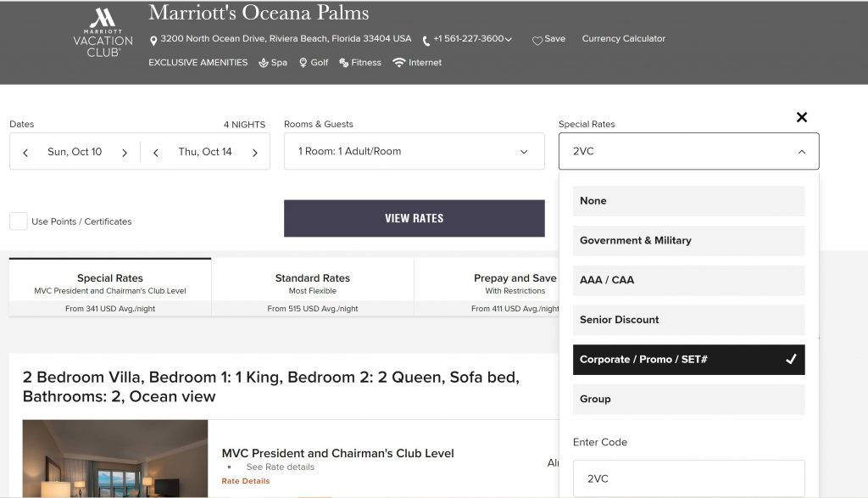Image resolution: width=868 pixels, height=498 pixels.
Task: Click the location pin icon by the address
Action: tap(153, 40)
